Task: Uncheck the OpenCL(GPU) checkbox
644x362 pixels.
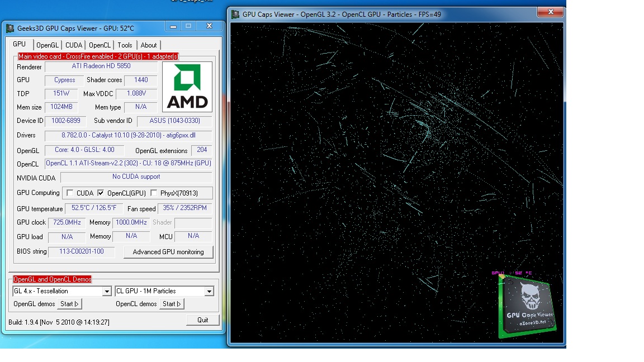Action: point(101,193)
